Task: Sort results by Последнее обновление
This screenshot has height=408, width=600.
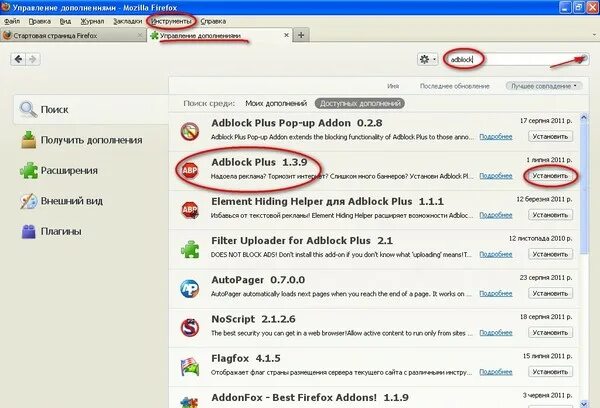Action: (455, 86)
